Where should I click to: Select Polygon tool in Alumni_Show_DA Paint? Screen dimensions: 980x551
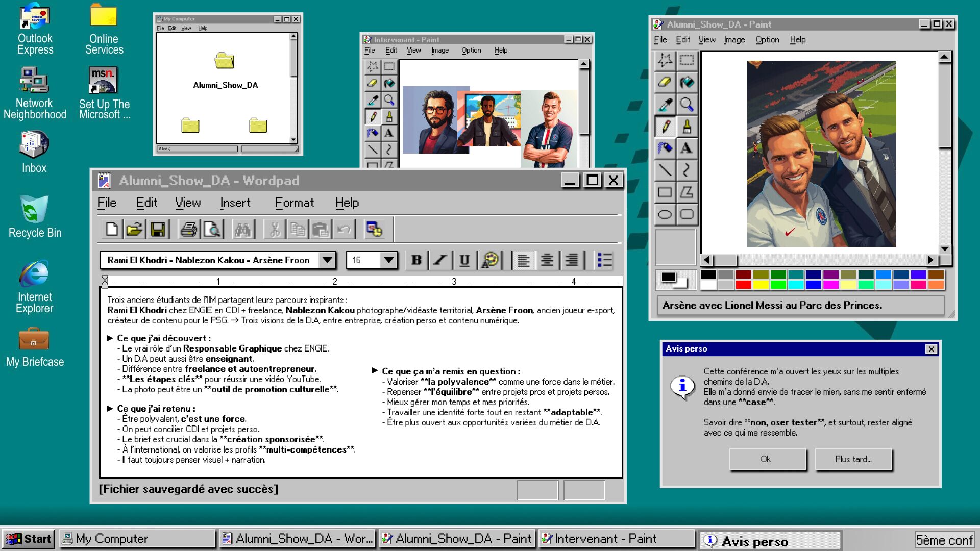click(x=687, y=192)
